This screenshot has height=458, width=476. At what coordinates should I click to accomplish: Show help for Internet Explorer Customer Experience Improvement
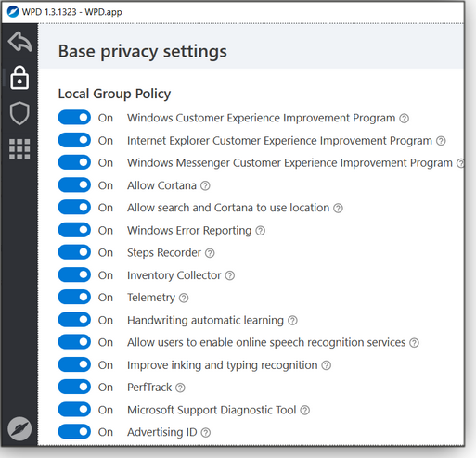coord(441,141)
